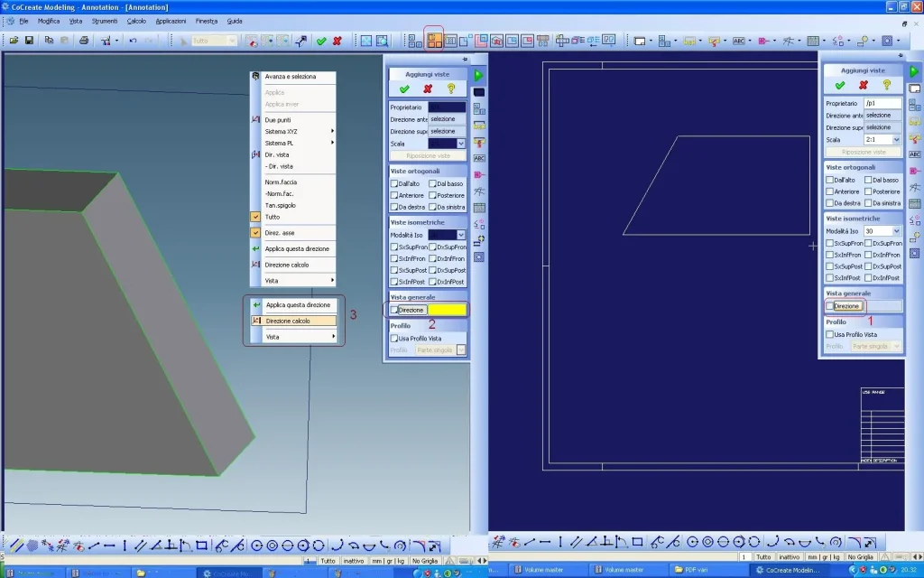Screen dimensions: 924x578
Task: Click the hatch lines icon in bottom-left toolbar
Action: click(x=16, y=545)
